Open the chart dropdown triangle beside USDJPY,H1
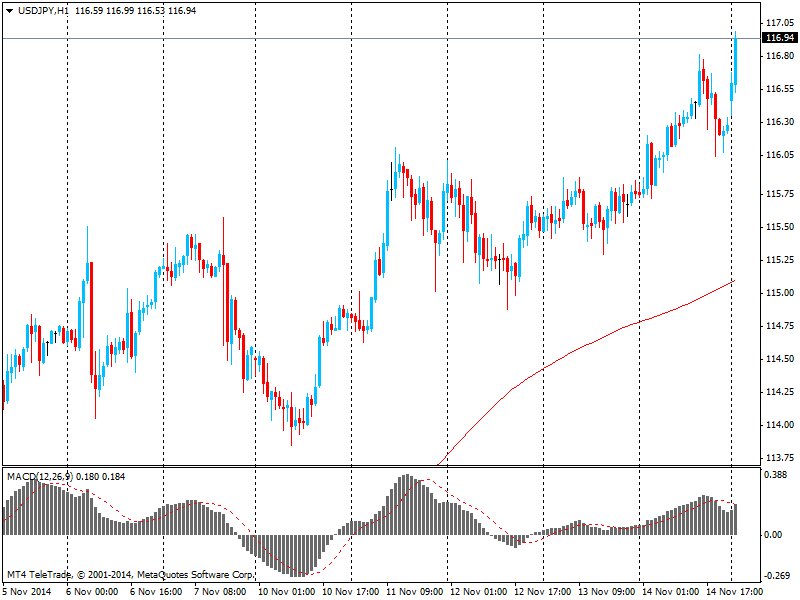The height and width of the screenshot is (600, 800). pos(9,11)
